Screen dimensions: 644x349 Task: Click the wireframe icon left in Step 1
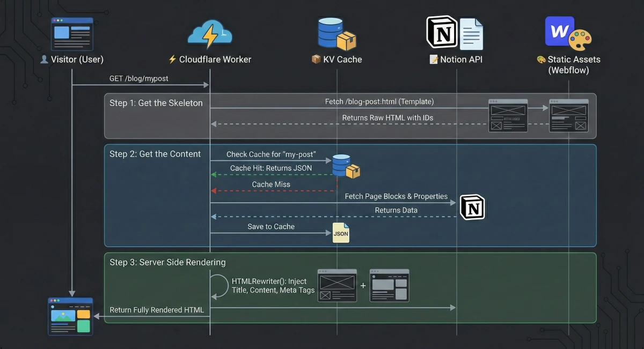pos(508,115)
